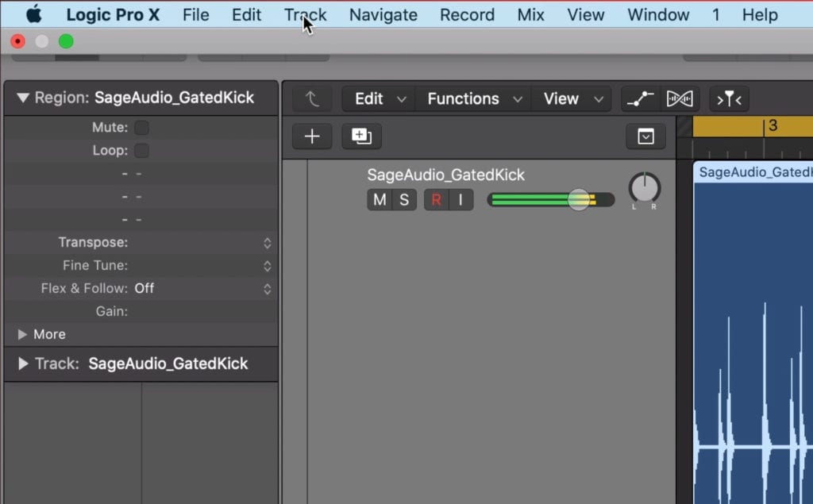The width and height of the screenshot is (813, 504).
Task: Click the Flex & Follow Off value
Action: coord(144,288)
